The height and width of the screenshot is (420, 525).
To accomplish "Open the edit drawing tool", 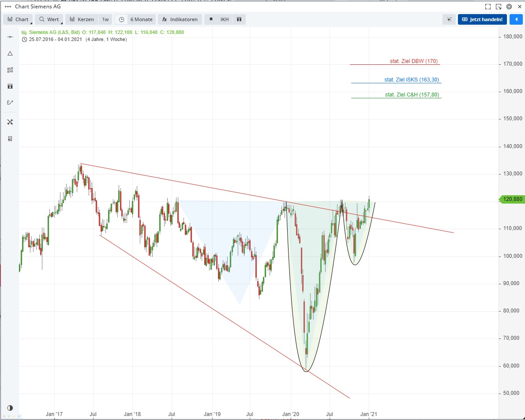I will tap(10, 102).
